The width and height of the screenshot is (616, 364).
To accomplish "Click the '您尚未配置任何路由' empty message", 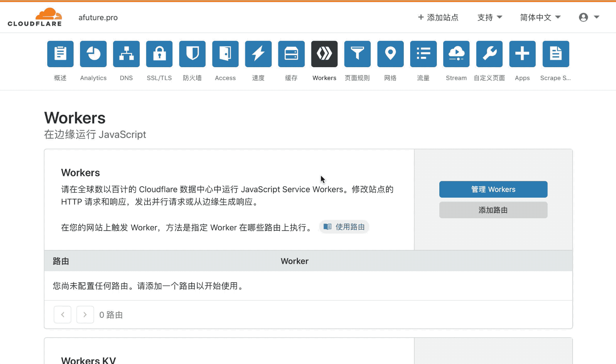I will (149, 286).
